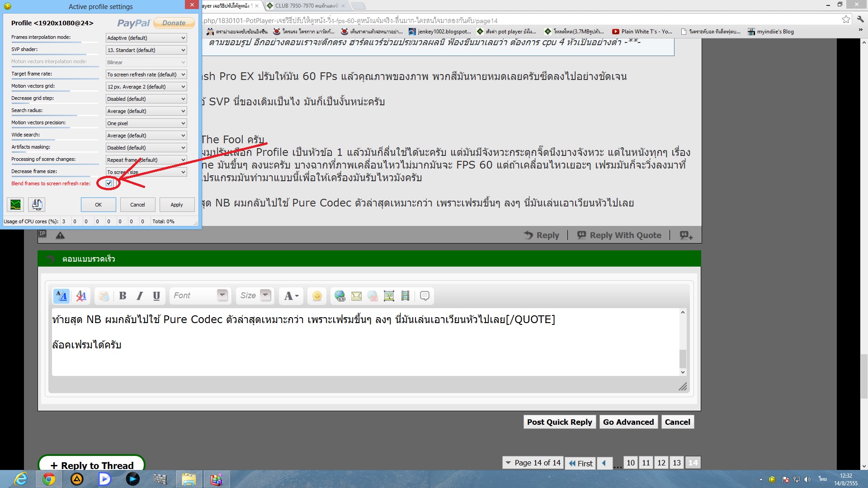Toggle the editor source mode switch
868x488 pixels.
pos(61,296)
